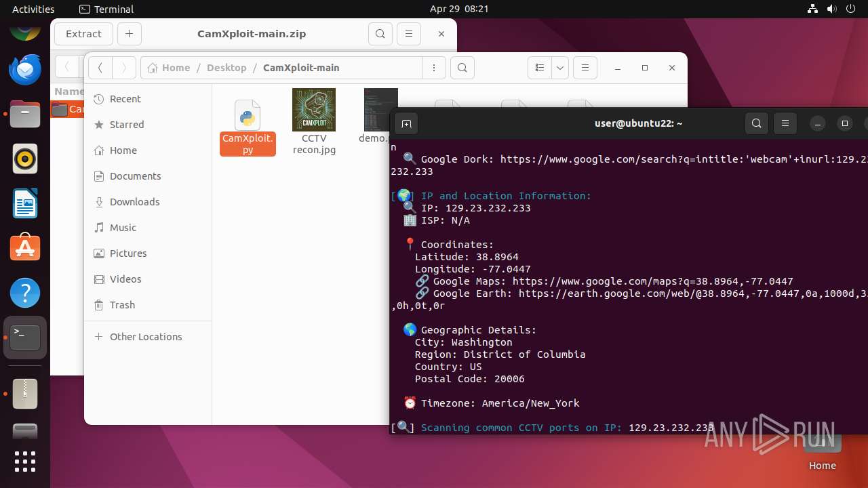
Task: Select the CCTV recon.jpg image
Action: click(x=314, y=122)
